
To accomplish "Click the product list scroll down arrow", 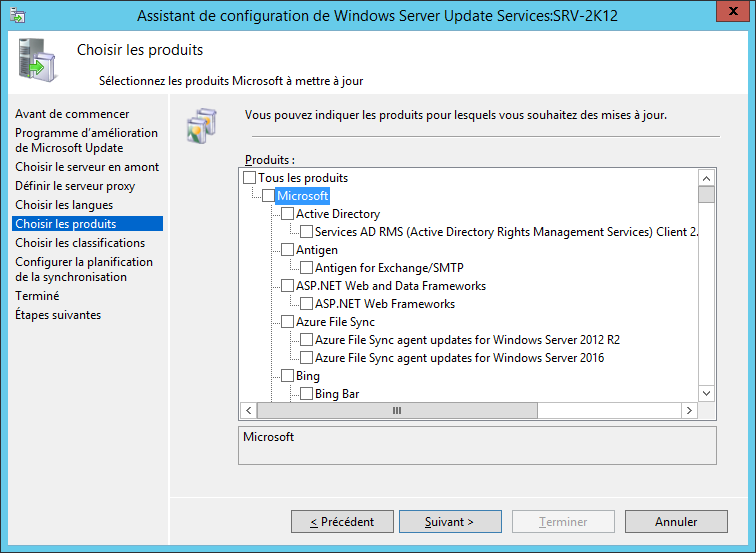I will click(x=706, y=393).
